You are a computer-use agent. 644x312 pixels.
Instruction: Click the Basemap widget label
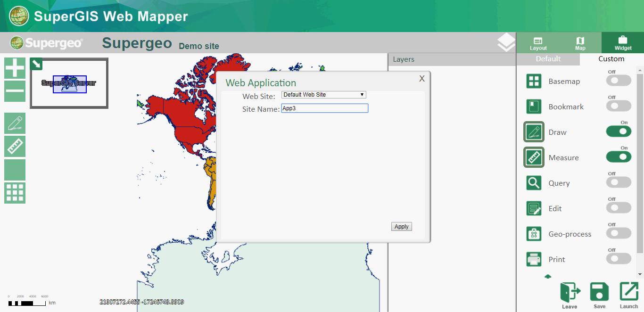(564, 82)
